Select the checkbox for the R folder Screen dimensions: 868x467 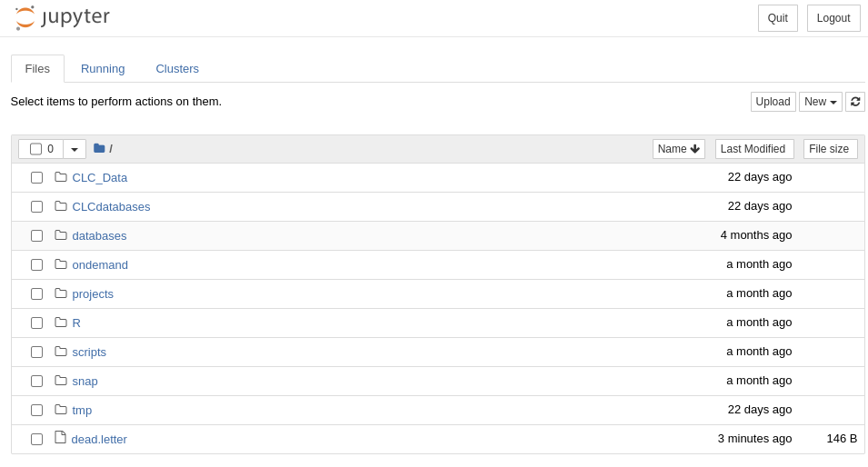[36, 323]
